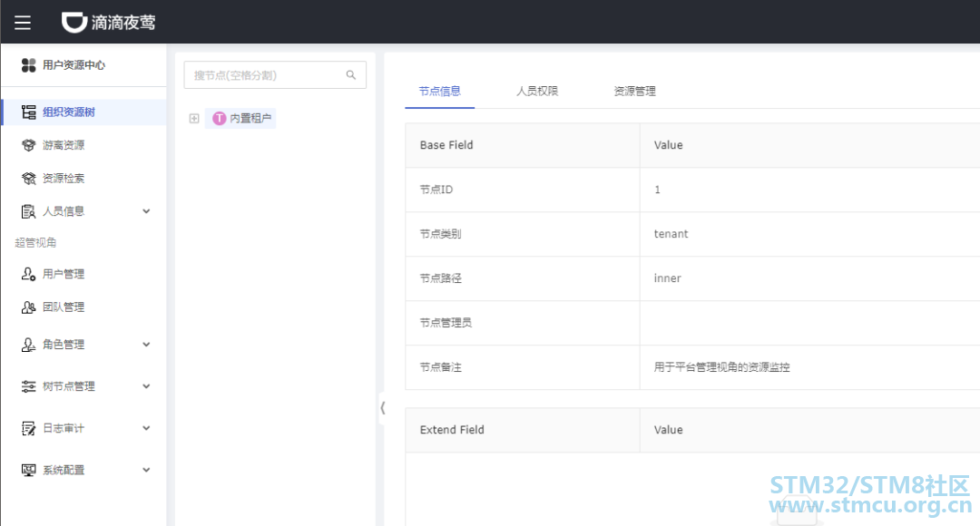
Task: Expand the 角色管理 submenu chevron
Action: (x=146, y=345)
